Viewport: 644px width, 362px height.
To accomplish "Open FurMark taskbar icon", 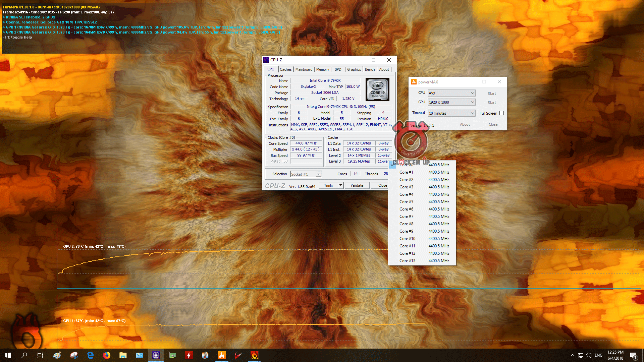I will (255, 355).
